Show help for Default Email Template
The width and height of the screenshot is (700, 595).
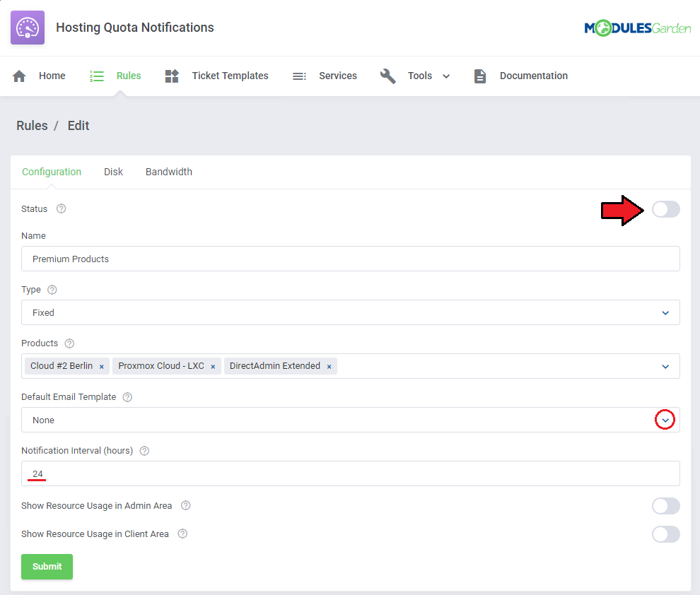coord(128,397)
